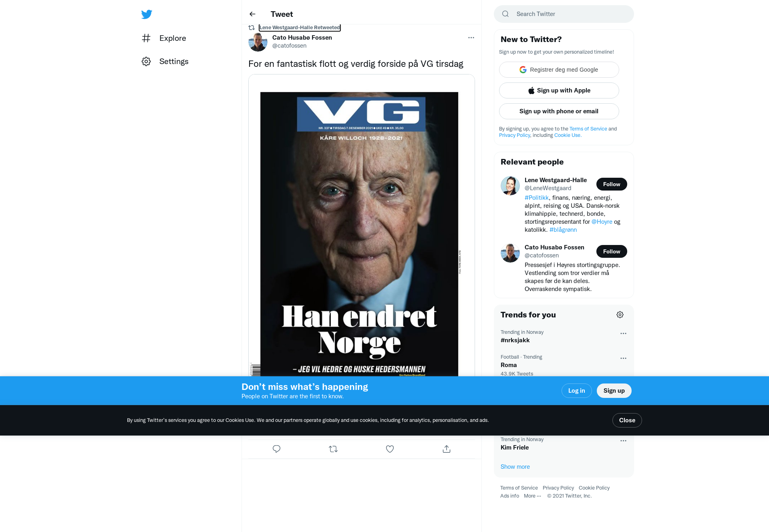Viewport: 769px width, 532px height.
Task: Follow Lene Westgaard-Halle
Action: [612, 184]
